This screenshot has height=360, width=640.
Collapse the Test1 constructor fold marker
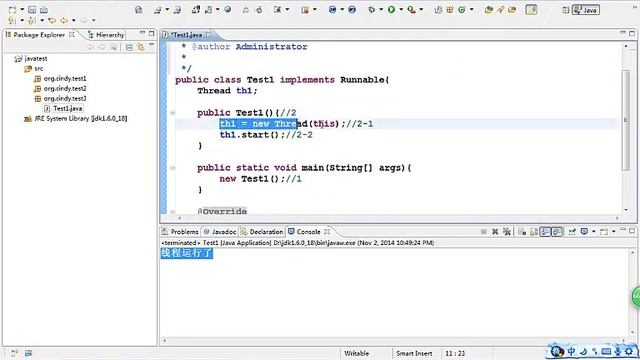[x=173, y=113]
